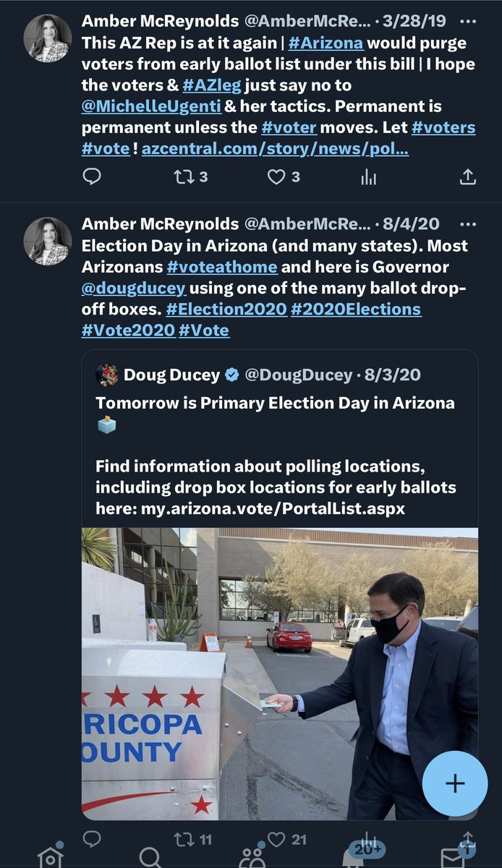Compose a new tweet with plus button
The width and height of the screenshot is (502, 868).
pyautogui.click(x=456, y=783)
